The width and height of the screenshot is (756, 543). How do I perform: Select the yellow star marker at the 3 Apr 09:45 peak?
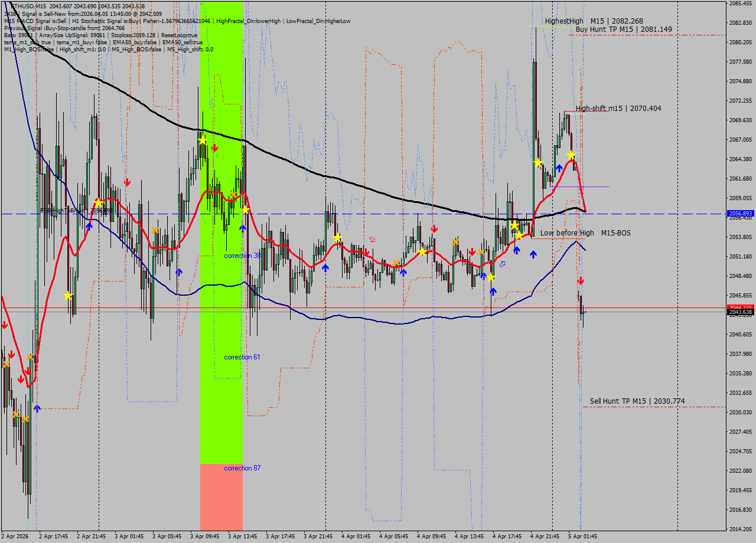pyautogui.click(x=203, y=141)
